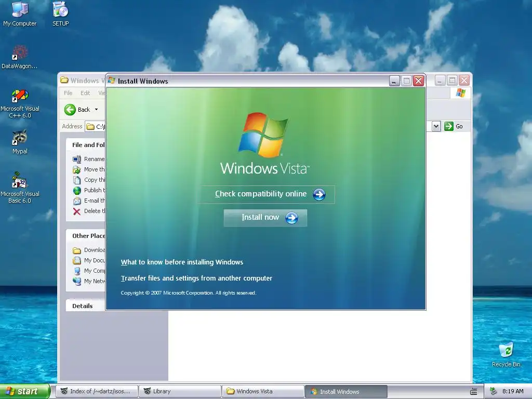The height and width of the screenshot is (399, 532).
Task: Click the Install Windows title bar icon
Action: pos(112,81)
